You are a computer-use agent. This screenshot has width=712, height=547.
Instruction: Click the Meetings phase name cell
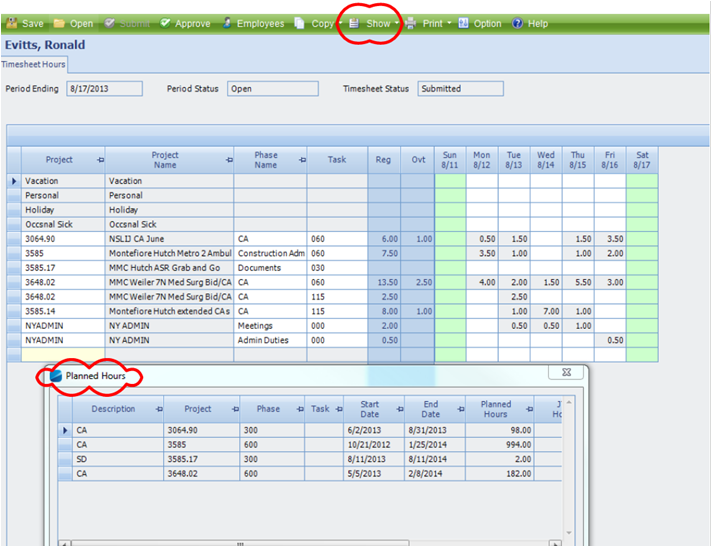click(x=270, y=326)
